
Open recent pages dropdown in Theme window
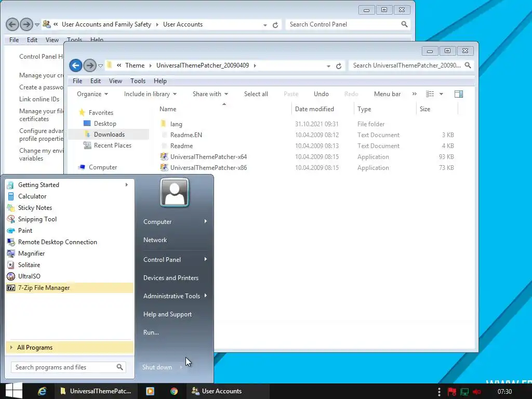click(100, 66)
